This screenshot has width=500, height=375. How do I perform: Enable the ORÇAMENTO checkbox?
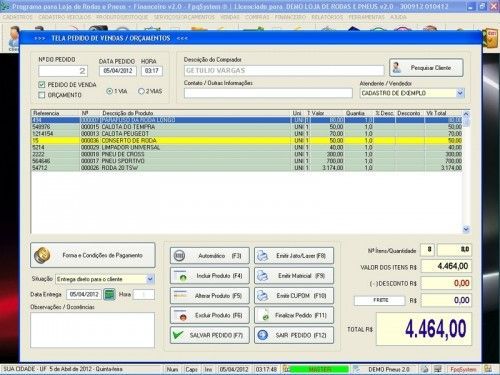[x=42, y=95]
